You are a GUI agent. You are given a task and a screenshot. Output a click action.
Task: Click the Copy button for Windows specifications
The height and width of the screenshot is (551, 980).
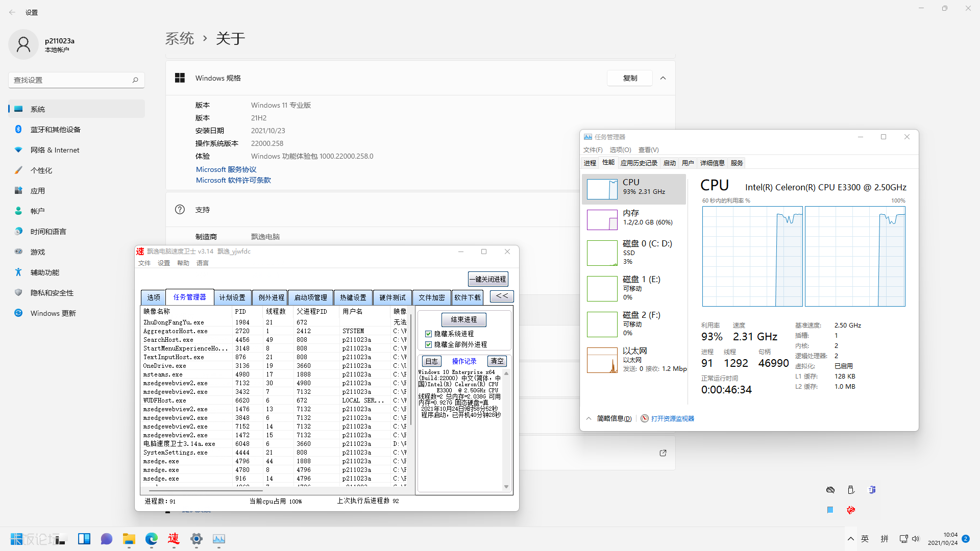[630, 78]
